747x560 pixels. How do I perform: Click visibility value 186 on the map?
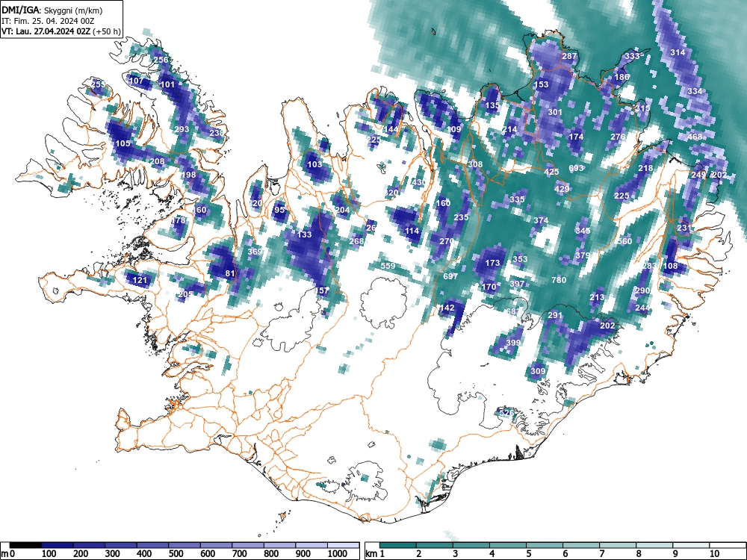622,77
